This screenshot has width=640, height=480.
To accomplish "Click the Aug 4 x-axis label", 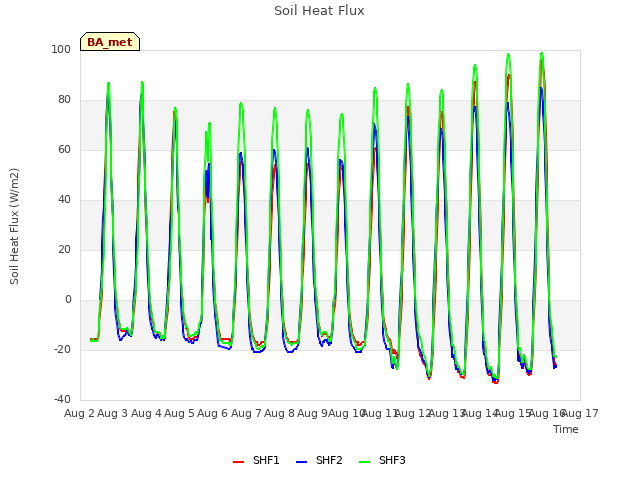I will coord(146,413).
